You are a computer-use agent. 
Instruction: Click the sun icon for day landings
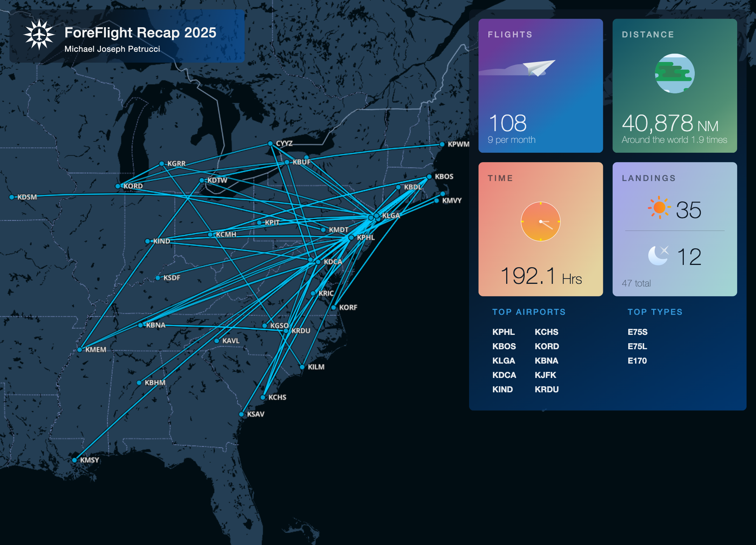pyautogui.click(x=659, y=207)
